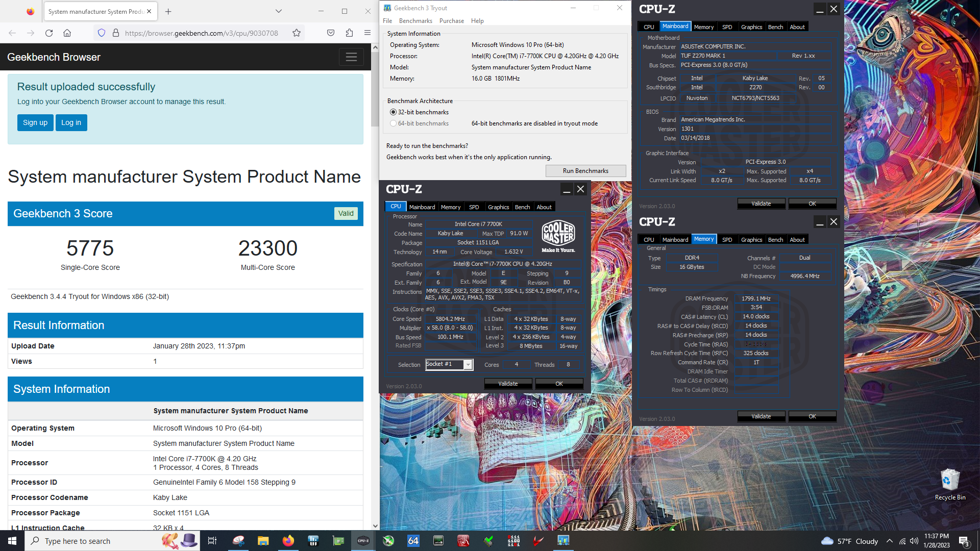Open the blue 64 taskbar application
This screenshot has height=551, width=980.
(x=413, y=541)
